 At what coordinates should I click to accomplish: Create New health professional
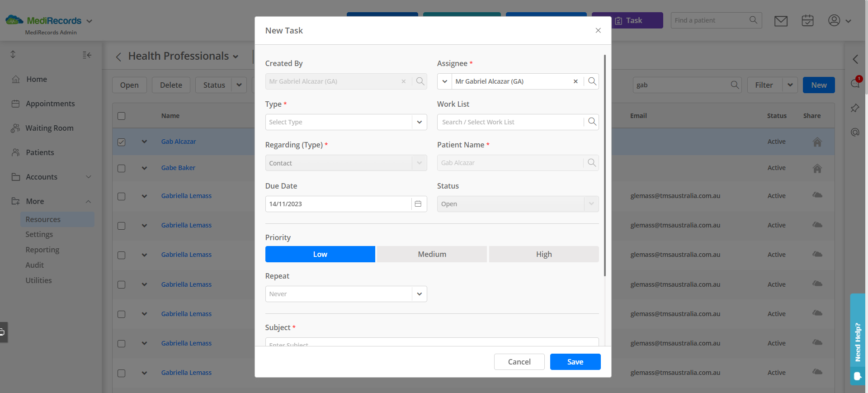coord(819,85)
